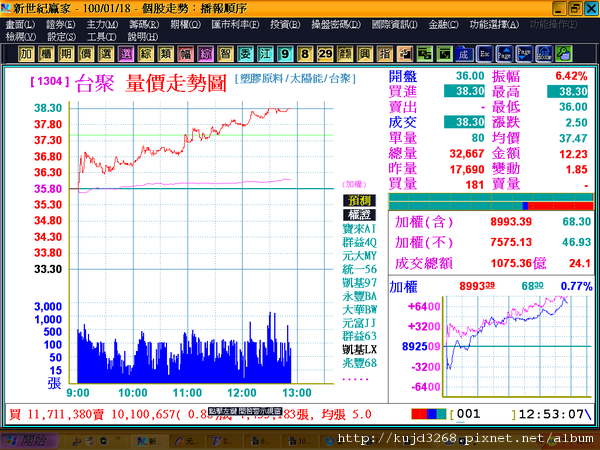This screenshot has width=600, height=450.
Task: Click the cyan 委 toolbar icon
Action: click(x=245, y=54)
